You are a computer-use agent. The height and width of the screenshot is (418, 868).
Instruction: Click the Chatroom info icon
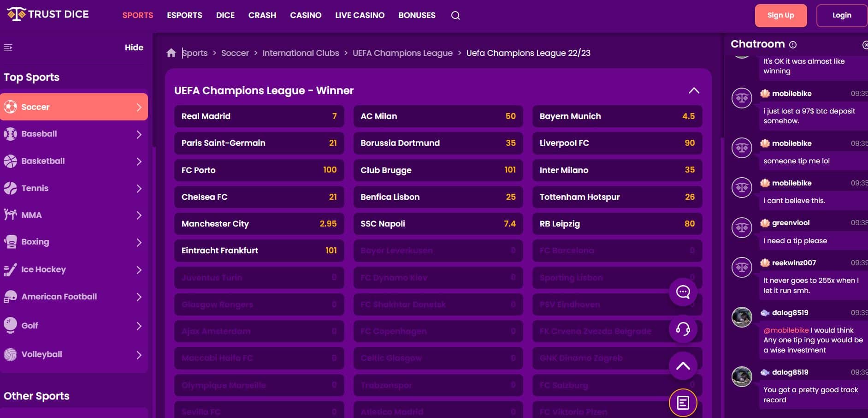click(x=793, y=45)
